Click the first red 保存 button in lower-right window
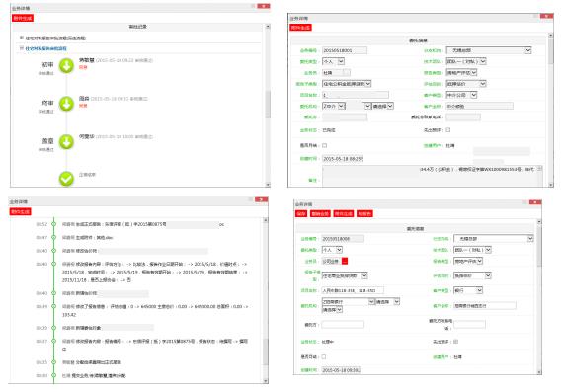 tap(301, 214)
